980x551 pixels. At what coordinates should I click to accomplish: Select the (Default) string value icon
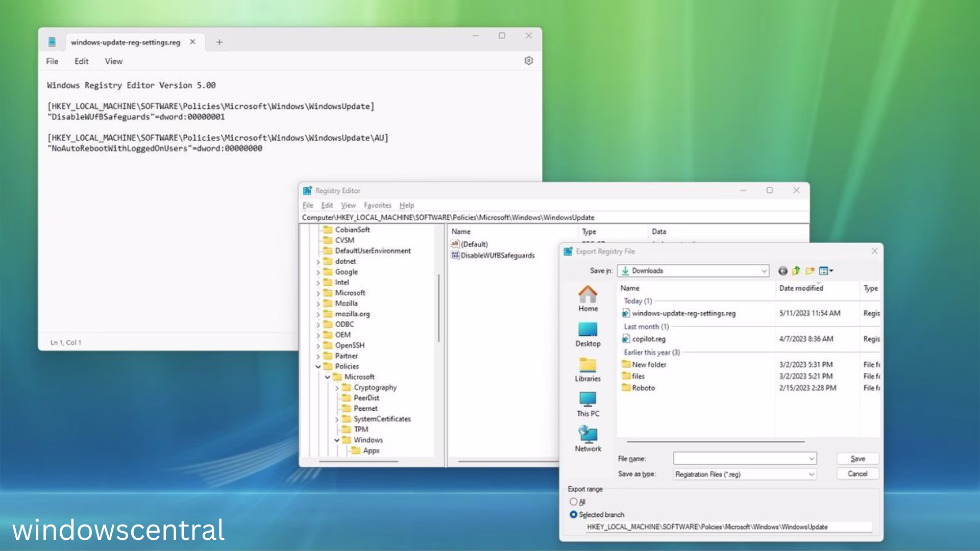[x=455, y=244]
